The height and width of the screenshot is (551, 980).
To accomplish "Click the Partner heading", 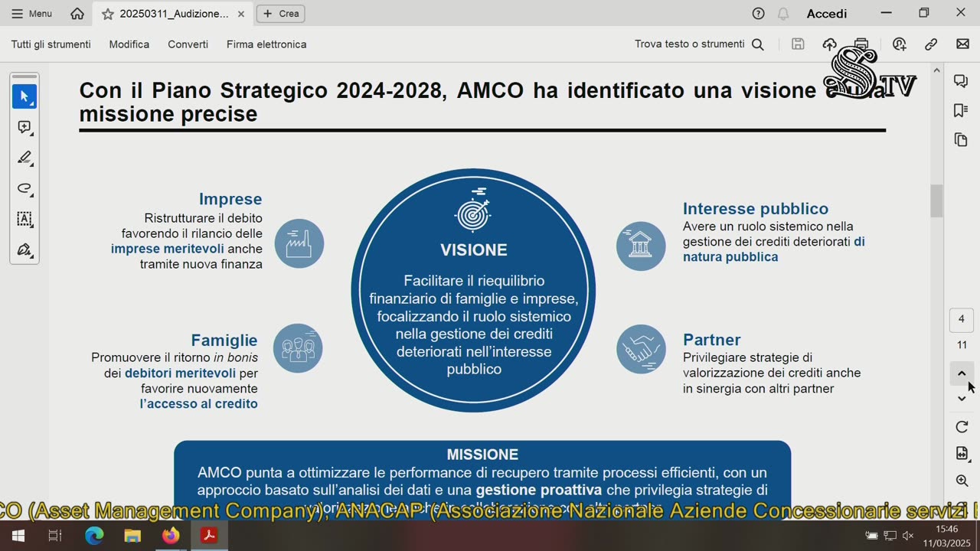I will coord(712,340).
